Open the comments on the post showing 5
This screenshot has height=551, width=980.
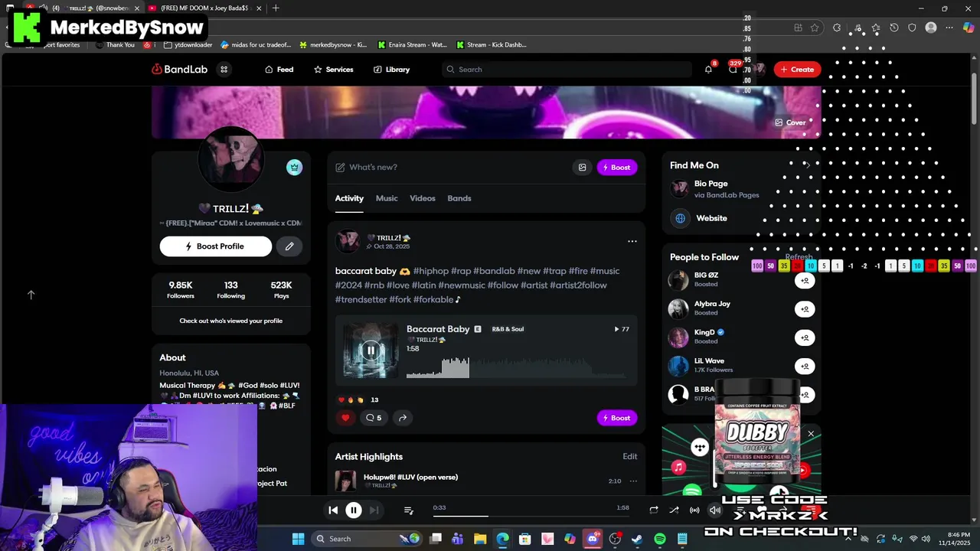374,418
